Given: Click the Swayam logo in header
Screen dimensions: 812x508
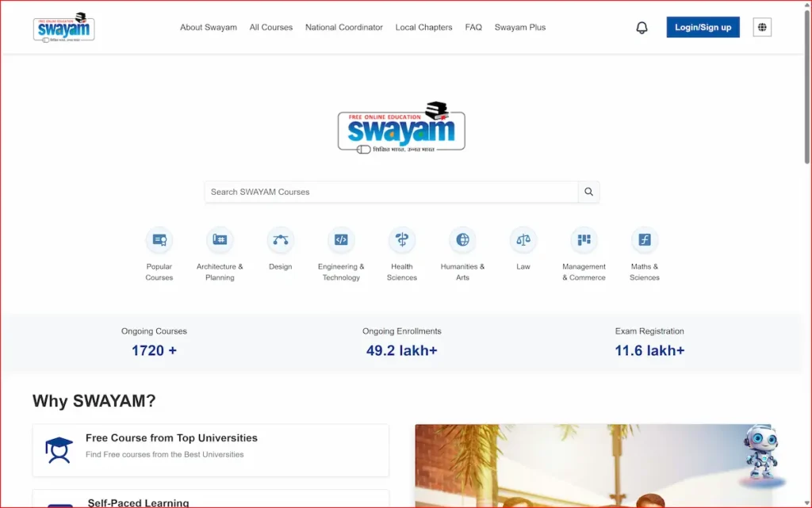Looking at the screenshot, I should 64,28.
